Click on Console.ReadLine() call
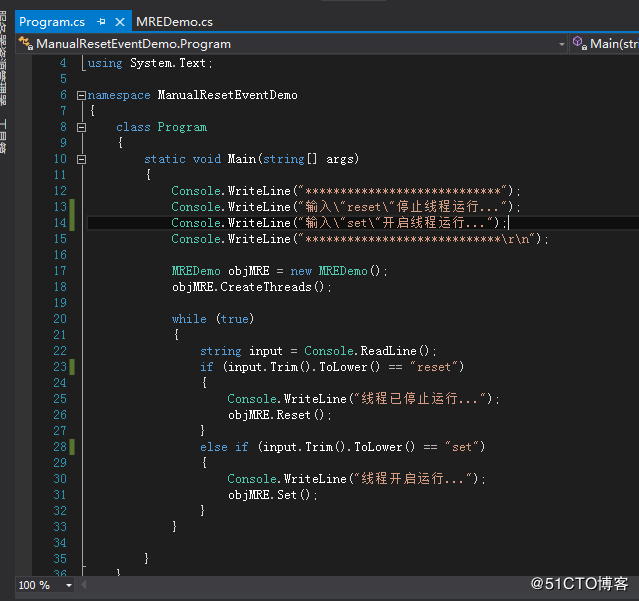Image resolution: width=639 pixels, height=601 pixels. [x=370, y=351]
